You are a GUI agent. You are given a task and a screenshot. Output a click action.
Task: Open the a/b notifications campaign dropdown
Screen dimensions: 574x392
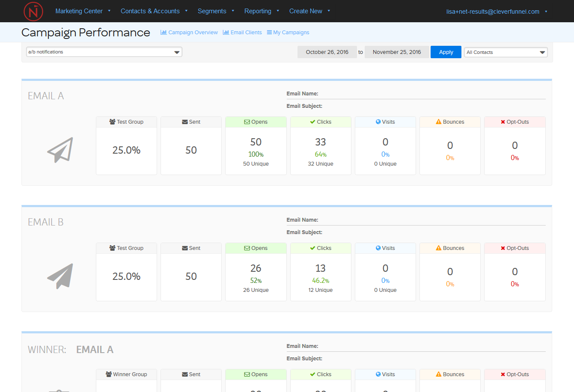[x=104, y=52]
